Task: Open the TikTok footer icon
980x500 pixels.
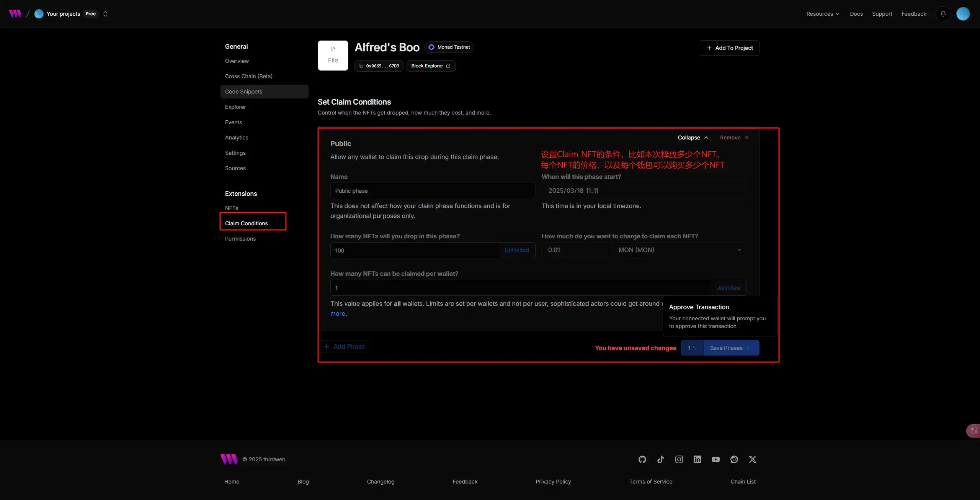Action: tap(660, 459)
